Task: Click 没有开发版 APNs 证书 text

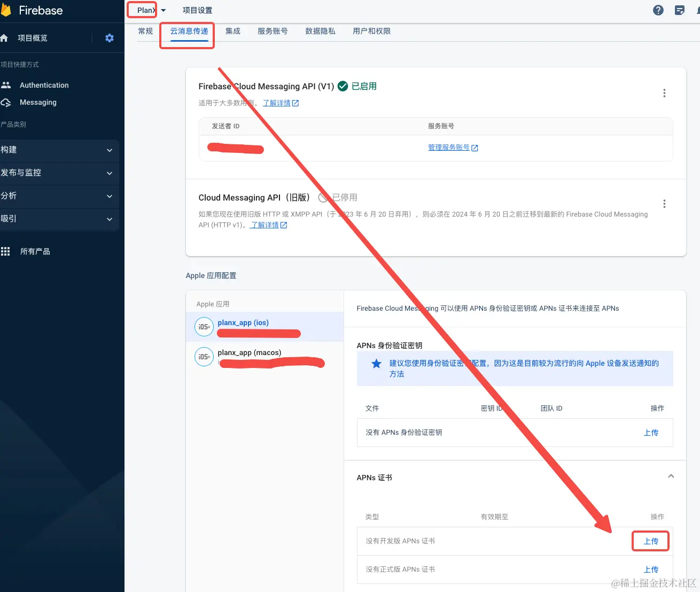Action: [400, 541]
